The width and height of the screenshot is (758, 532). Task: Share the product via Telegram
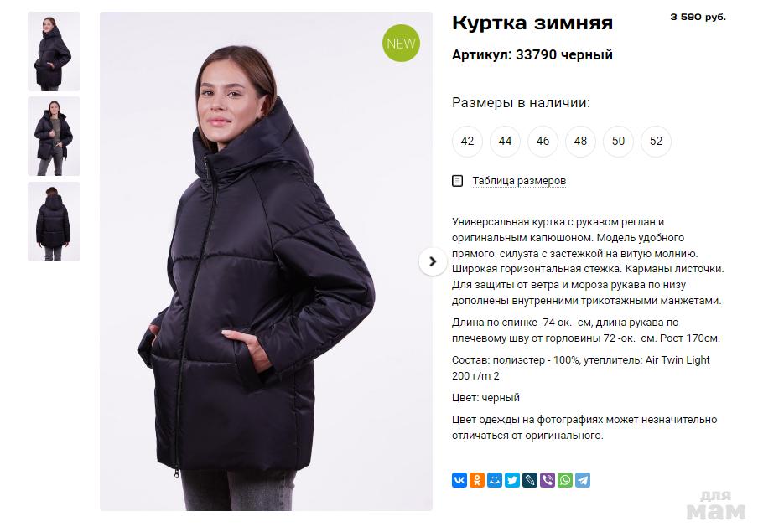pyautogui.click(x=583, y=480)
